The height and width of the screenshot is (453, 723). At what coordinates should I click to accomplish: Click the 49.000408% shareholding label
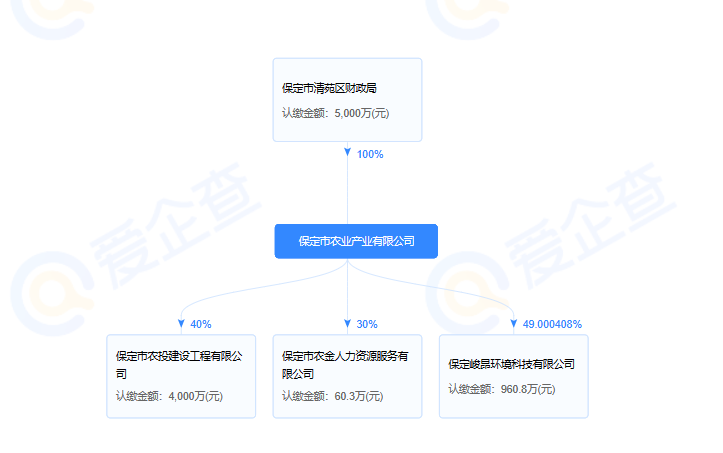(x=552, y=324)
